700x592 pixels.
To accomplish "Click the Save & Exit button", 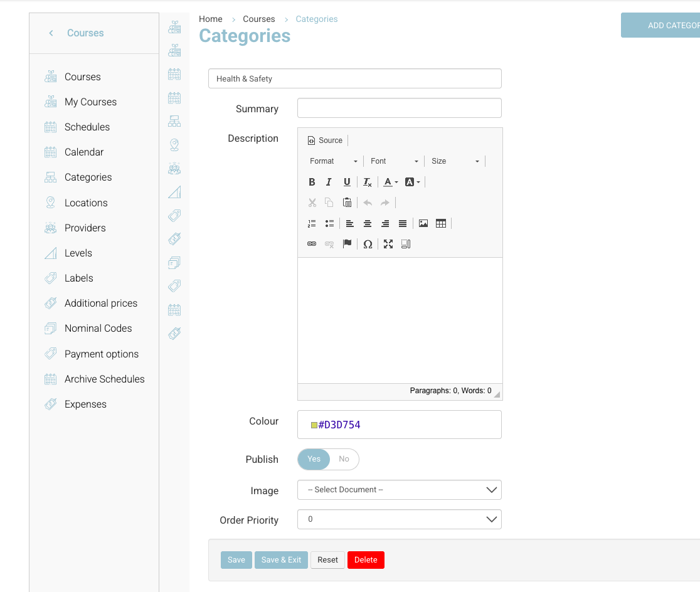I will click(281, 560).
